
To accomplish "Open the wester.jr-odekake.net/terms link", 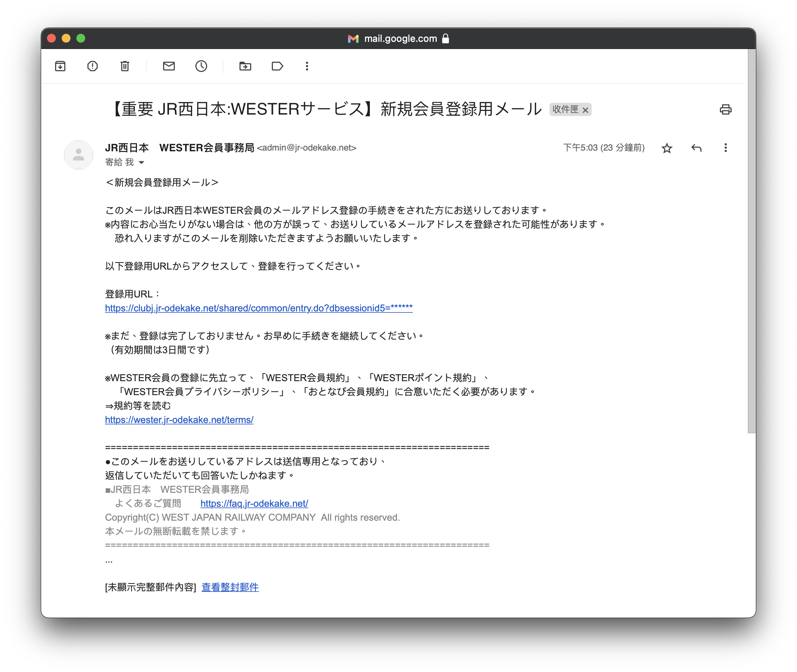I will tap(179, 420).
